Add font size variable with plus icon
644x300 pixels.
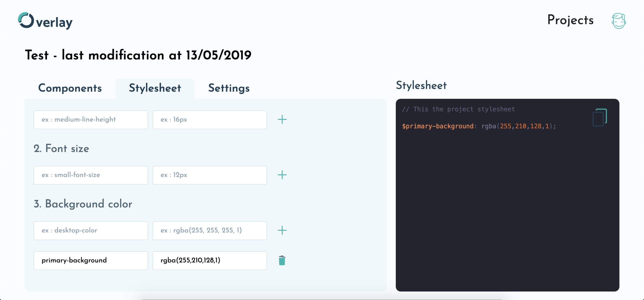coord(282,175)
